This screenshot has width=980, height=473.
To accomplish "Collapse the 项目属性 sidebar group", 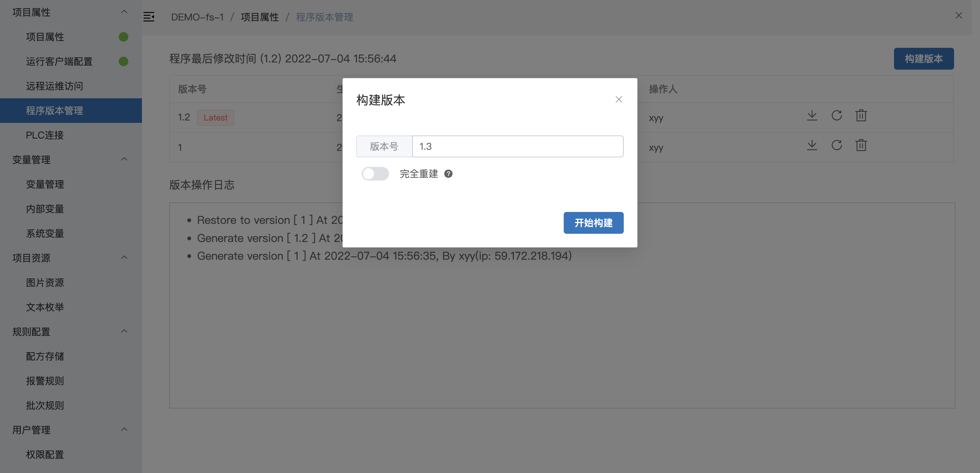I will click(x=124, y=12).
